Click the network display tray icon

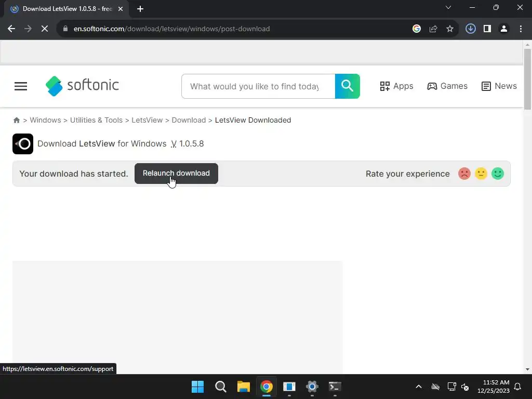pos(451,387)
